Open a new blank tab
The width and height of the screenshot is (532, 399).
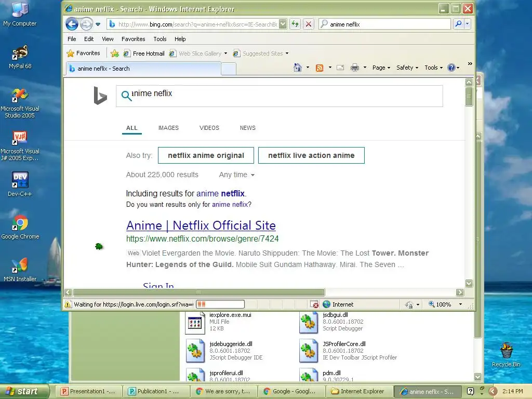[x=229, y=69]
